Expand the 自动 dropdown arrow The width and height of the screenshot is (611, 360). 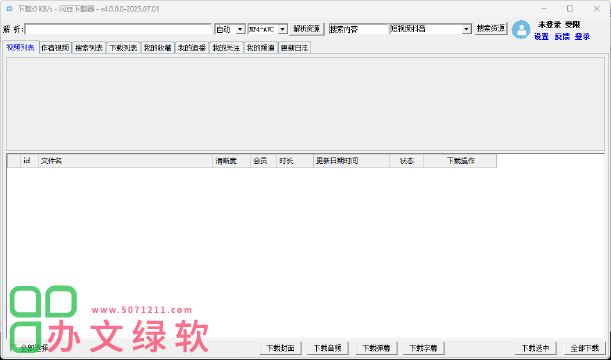click(240, 29)
